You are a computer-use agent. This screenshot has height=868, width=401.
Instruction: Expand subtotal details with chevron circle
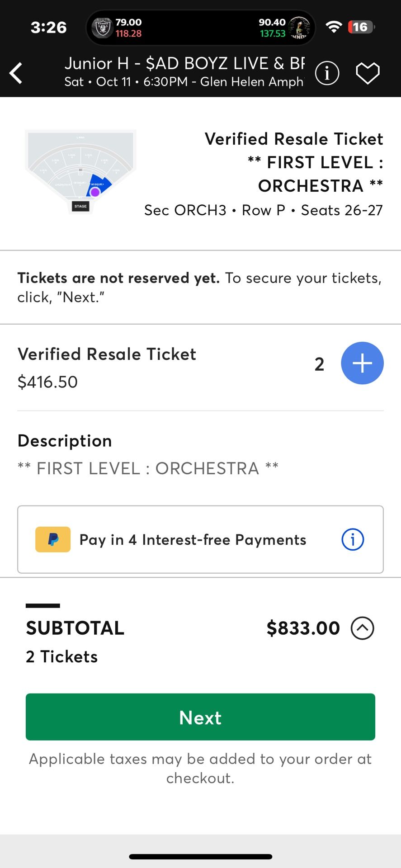[x=363, y=628]
